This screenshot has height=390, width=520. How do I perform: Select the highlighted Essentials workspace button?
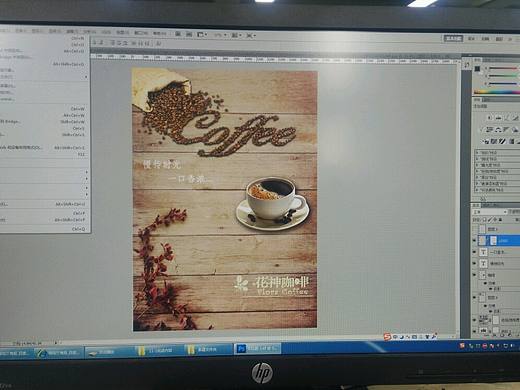(x=453, y=39)
